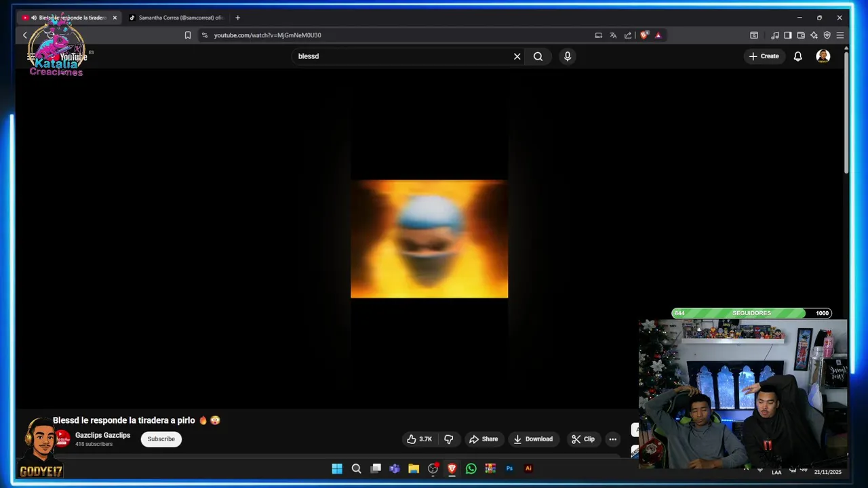Click the video player frame
This screenshot has width=868, height=488.
[x=429, y=239]
